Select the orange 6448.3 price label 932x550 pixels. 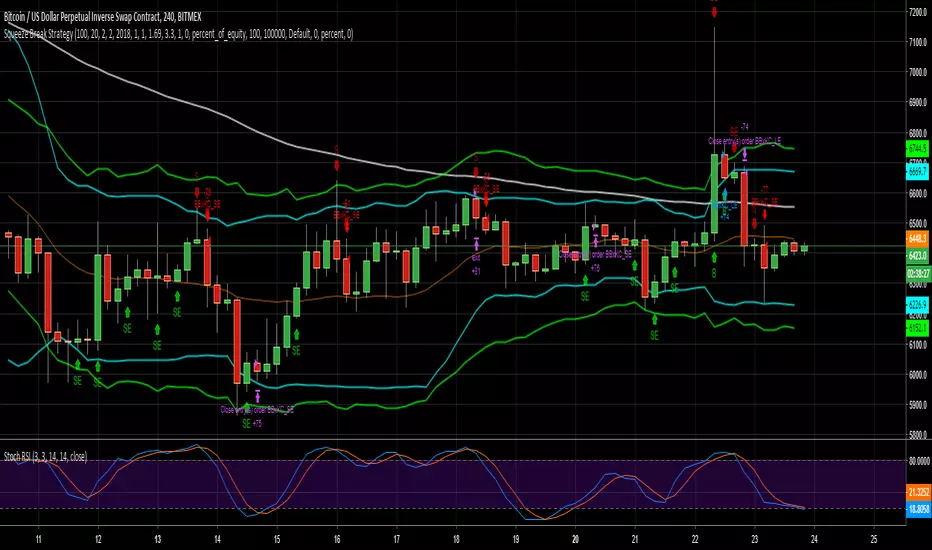tap(917, 238)
